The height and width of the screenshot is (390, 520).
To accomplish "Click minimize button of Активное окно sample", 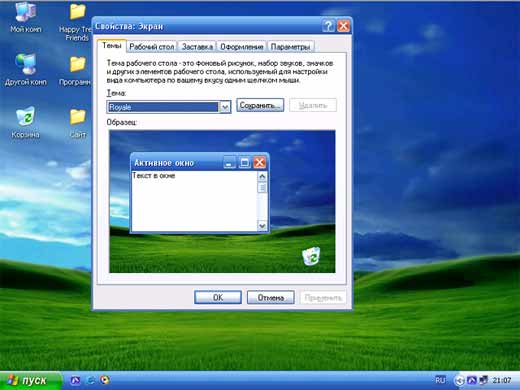I will click(229, 163).
